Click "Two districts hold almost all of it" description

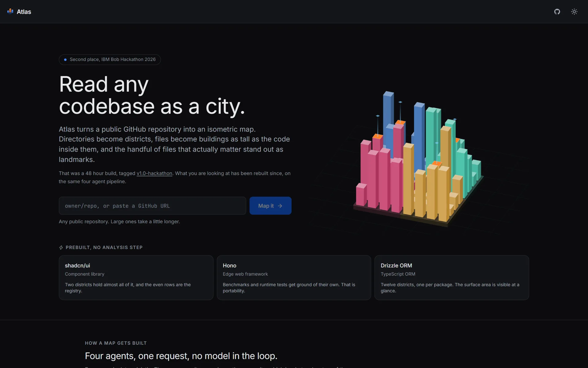128,288
